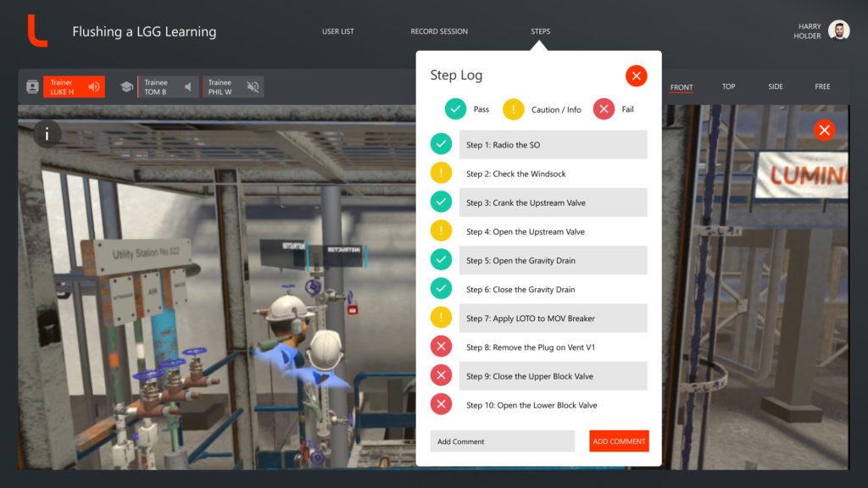Select Step 8: Remove the Plug on Vent V1
Image resolution: width=868 pixels, height=488 pixels.
(x=553, y=347)
